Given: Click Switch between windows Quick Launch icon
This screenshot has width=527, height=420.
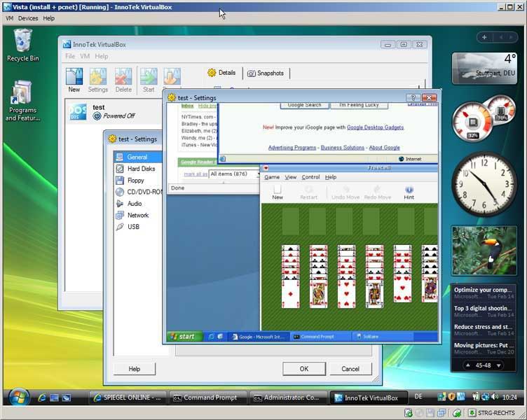Looking at the screenshot, I should 66,398.
